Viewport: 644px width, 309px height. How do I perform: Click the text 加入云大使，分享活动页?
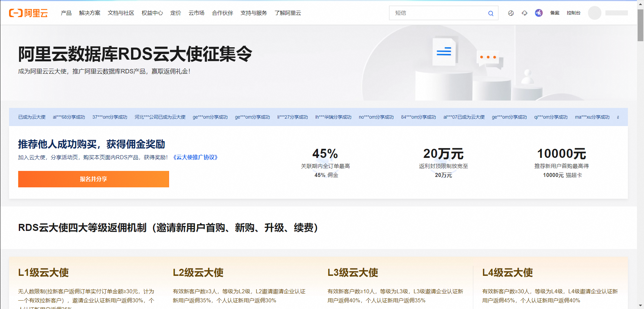(x=48, y=158)
